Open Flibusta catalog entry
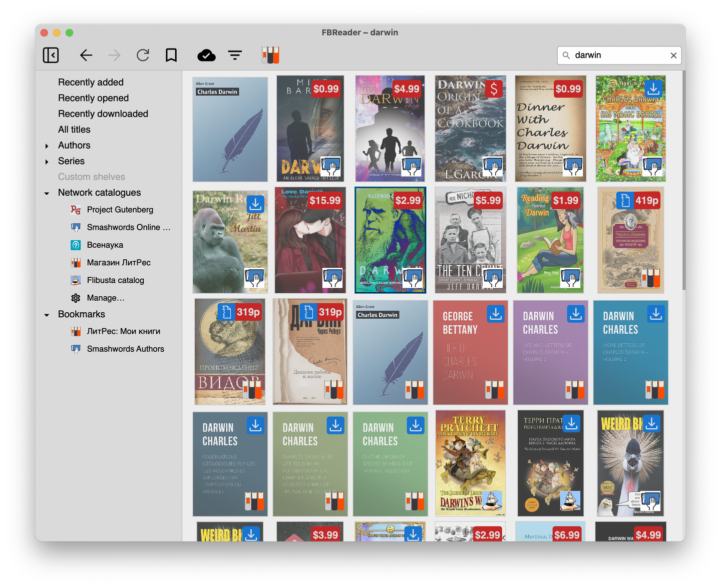 pyautogui.click(x=115, y=280)
